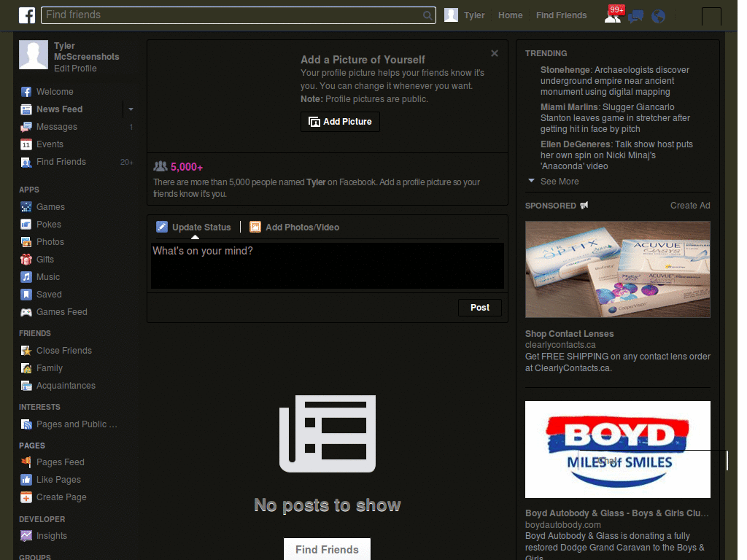
Task: Click the Add Picture button
Action: tap(340, 122)
